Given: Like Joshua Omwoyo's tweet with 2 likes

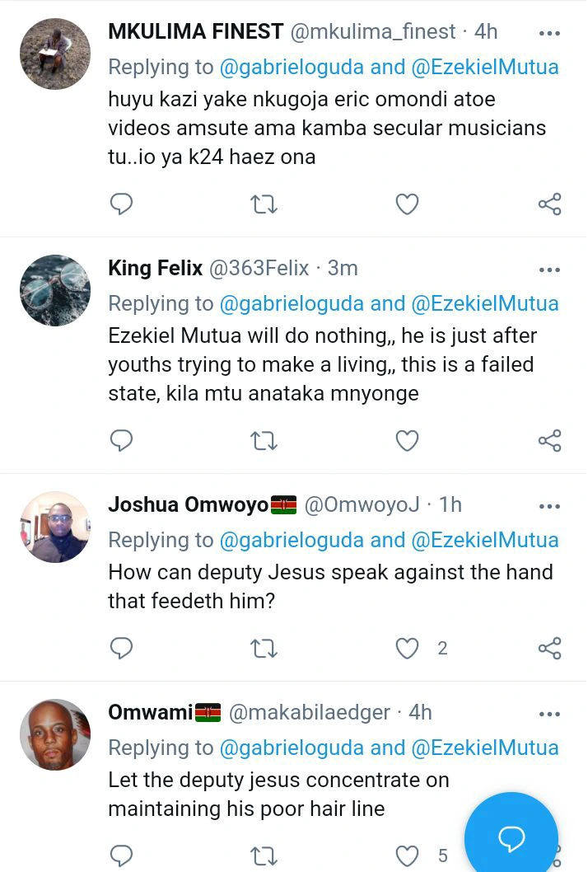Looking at the screenshot, I should coord(407,649).
